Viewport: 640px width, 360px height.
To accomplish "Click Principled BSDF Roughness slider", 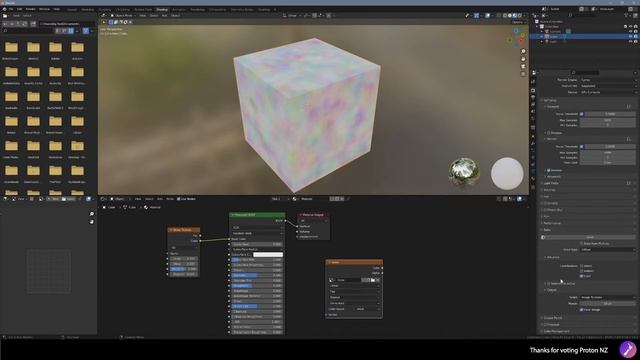I will tap(257, 286).
